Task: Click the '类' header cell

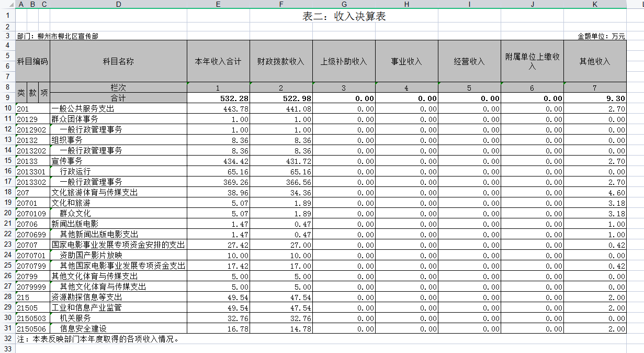Action: click(x=21, y=93)
